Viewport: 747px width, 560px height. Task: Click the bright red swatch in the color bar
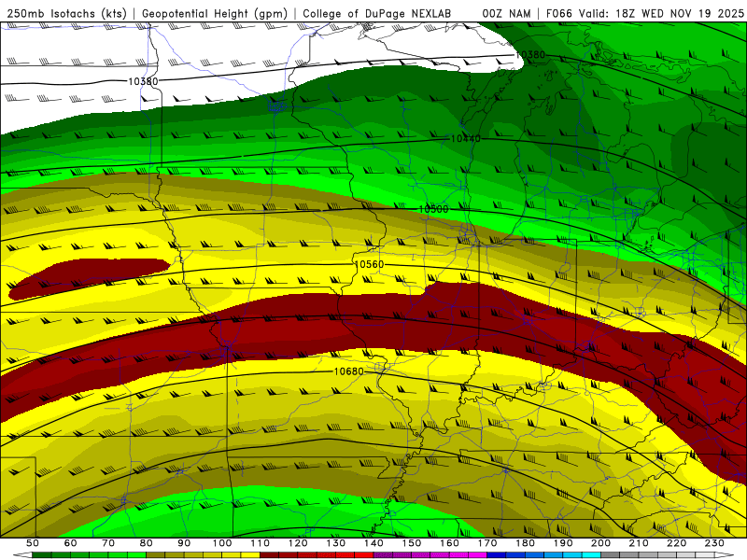point(364,555)
